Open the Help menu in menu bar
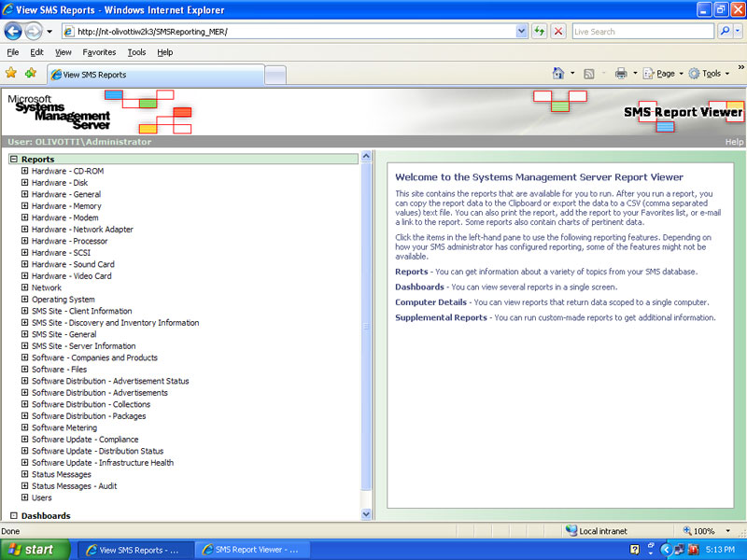 click(x=165, y=52)
